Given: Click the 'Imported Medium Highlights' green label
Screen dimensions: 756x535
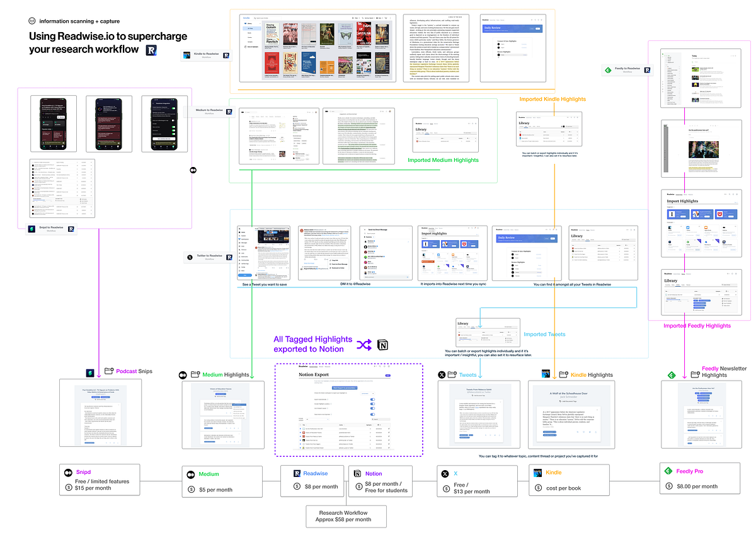Looking at the screenshot, I should click(443, 160).
